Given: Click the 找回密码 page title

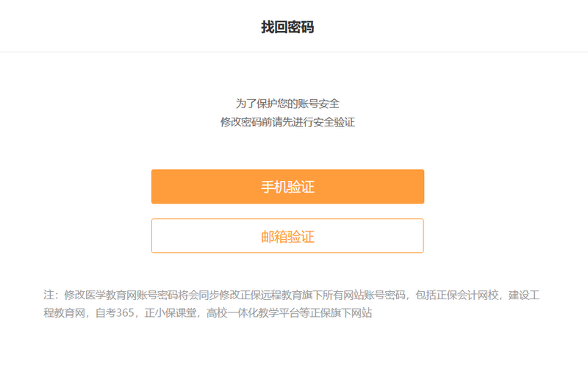Looking at the screenshot, I should [x=287, y=27].
